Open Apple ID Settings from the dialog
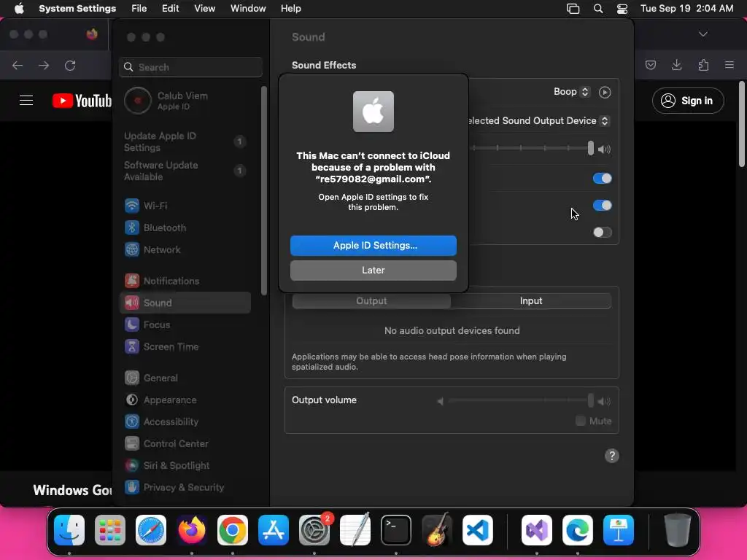The image size is (747, 560). 373,245
